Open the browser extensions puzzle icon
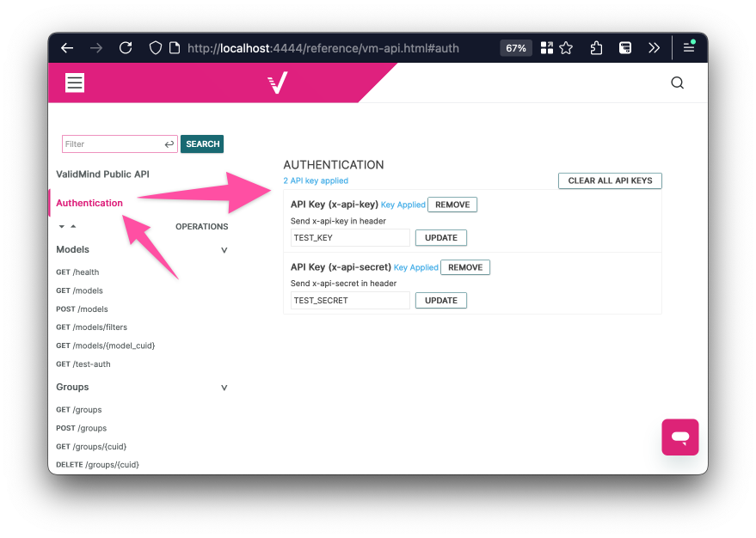This screenshot has width=756, height=538. pyautogui.click(x=596, y=47)
